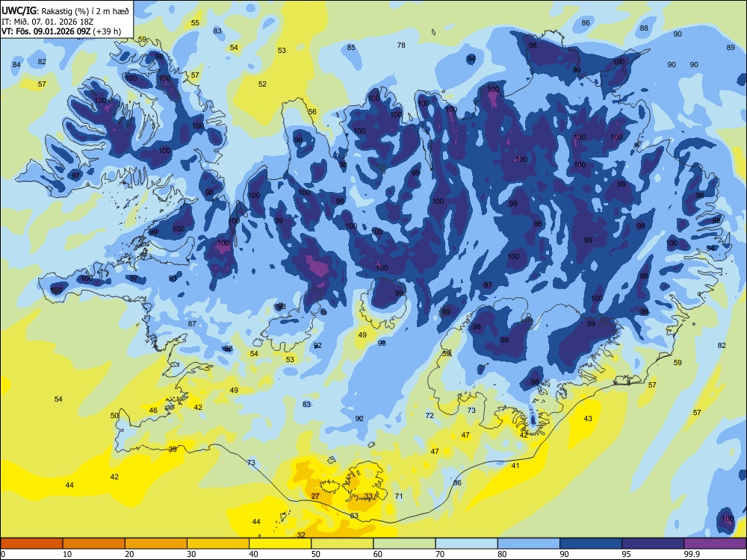Select the medium blue 80–90 legend swatch
Screen dimensions: 747x560
click(529, 544)
